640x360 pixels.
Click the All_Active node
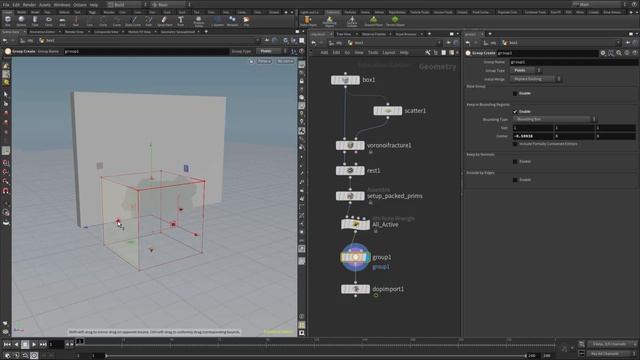point(356,224)
